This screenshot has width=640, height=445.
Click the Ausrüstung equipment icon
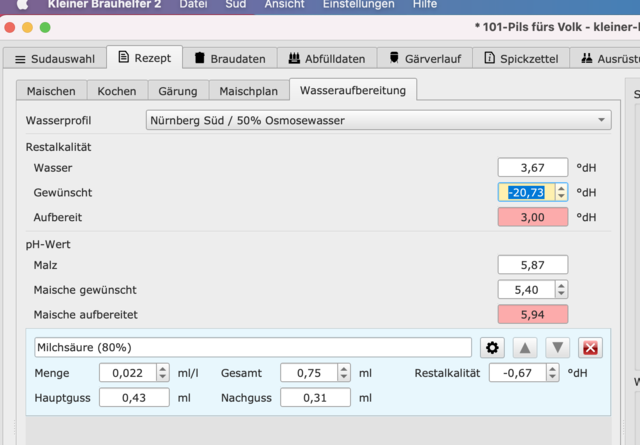(587, 58)
